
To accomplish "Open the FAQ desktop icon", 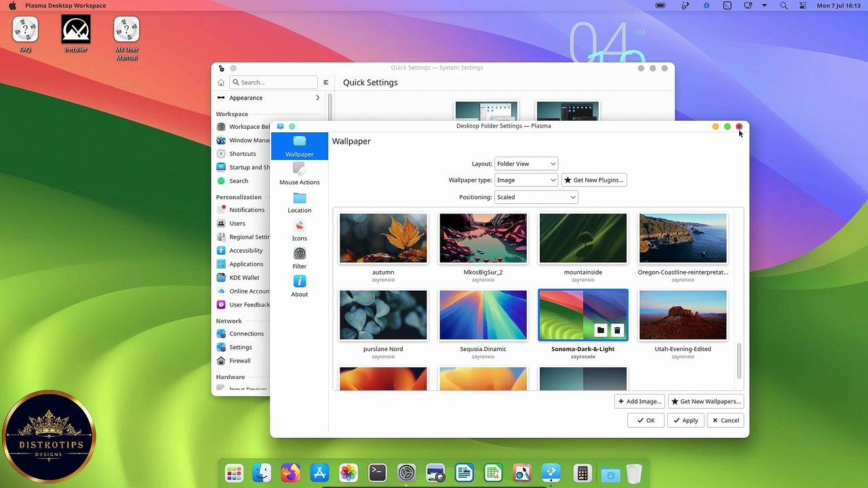I will point(25,35).
